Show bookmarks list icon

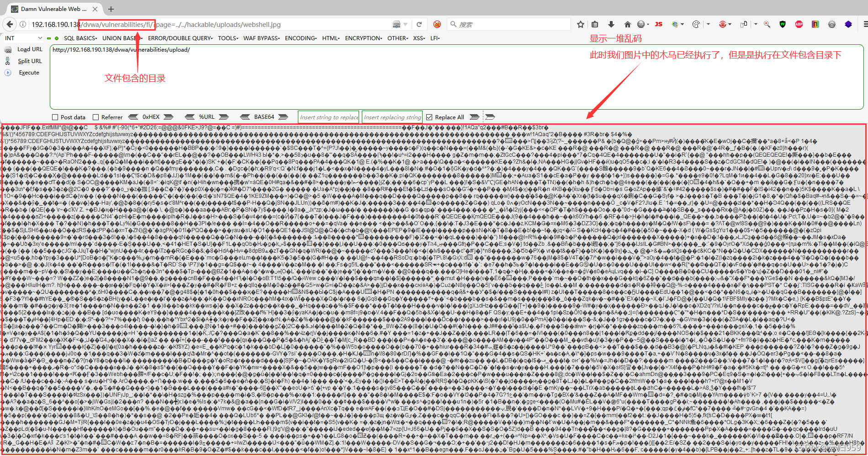point(595,24)
